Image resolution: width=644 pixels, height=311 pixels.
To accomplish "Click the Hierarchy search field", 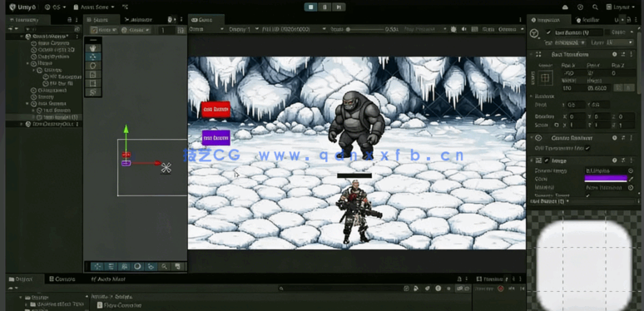I will point(52,29).
